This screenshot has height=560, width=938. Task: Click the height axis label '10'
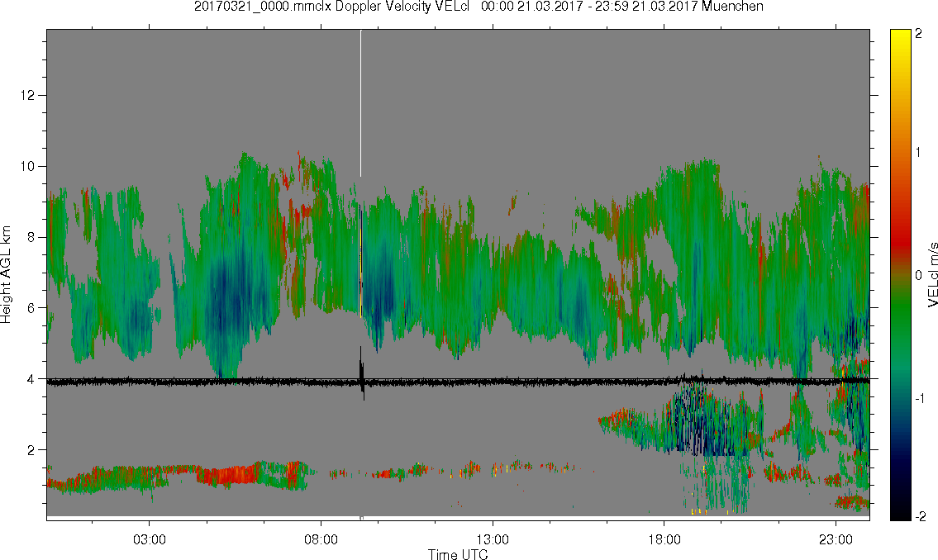tap(27, 166)
